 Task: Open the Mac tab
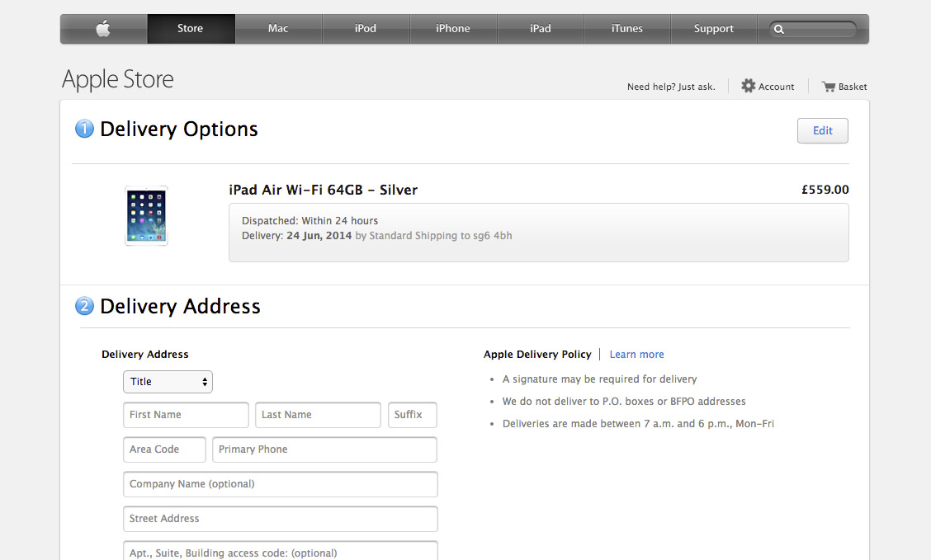pos(278,29)
